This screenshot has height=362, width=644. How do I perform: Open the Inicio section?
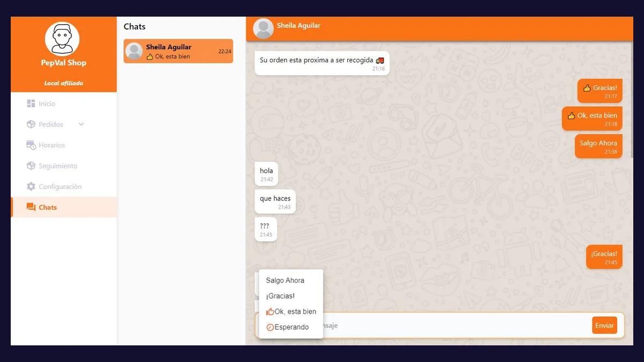(63, 104)
